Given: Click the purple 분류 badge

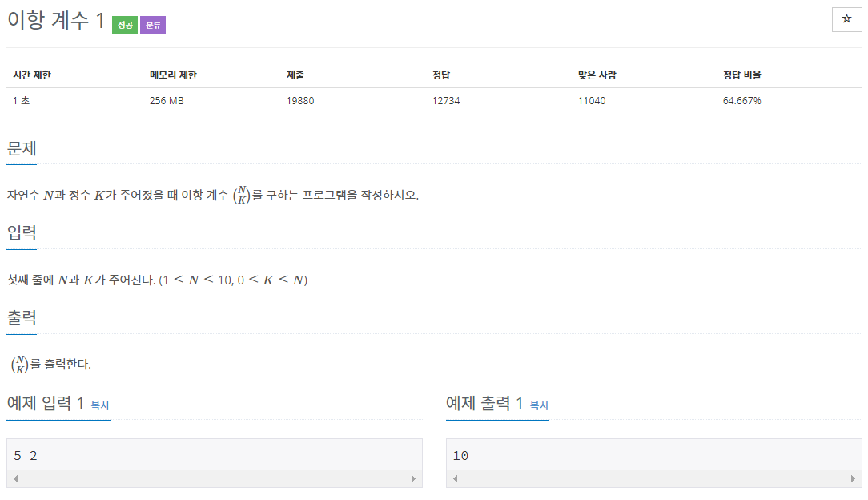Looking at the screenshot, I should [x=153, y=25].
